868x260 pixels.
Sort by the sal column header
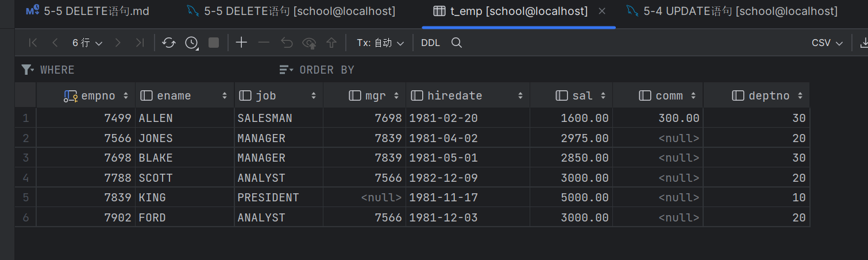[582, 95]
